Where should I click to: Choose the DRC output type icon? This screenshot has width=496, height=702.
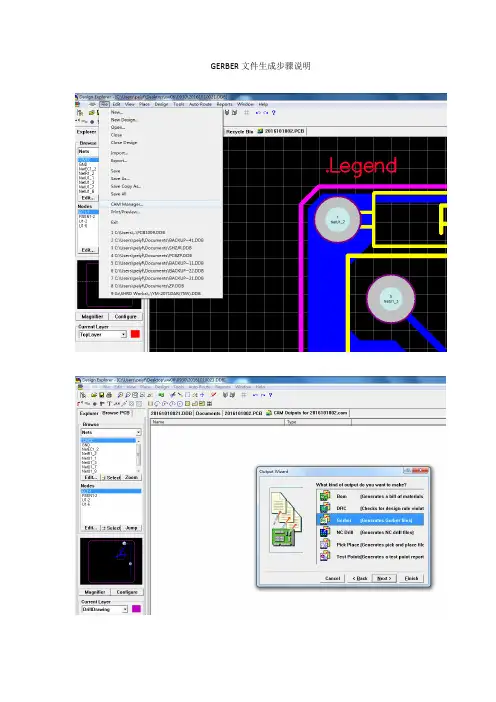[325, 508]
